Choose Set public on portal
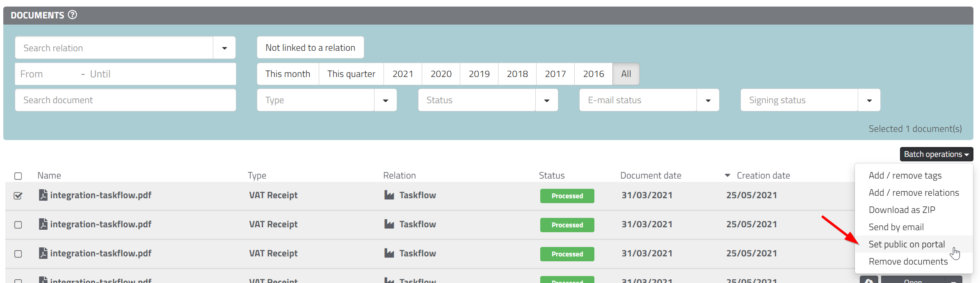 click(x=907, y=245)
